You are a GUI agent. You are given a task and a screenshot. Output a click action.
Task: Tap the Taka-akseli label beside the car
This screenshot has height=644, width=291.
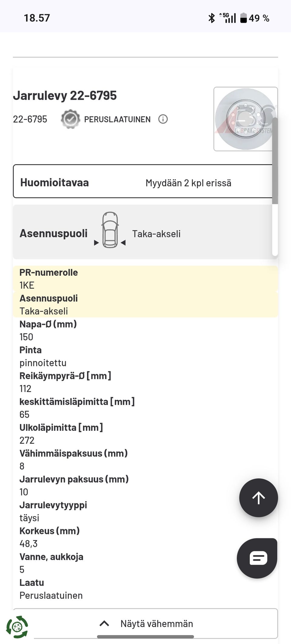[156, 233]
